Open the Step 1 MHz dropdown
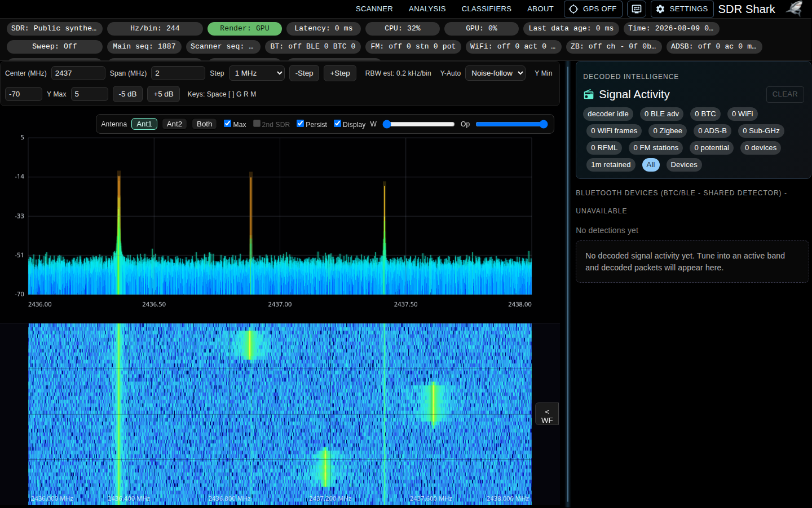The height and width of the screenshot is (508, 812). coord(257,73)
